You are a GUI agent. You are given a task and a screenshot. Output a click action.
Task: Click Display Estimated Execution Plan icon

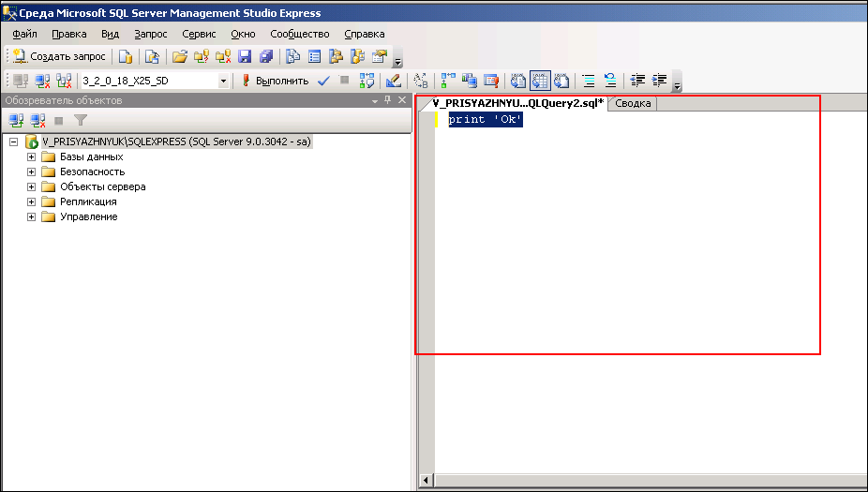point(367,81)
